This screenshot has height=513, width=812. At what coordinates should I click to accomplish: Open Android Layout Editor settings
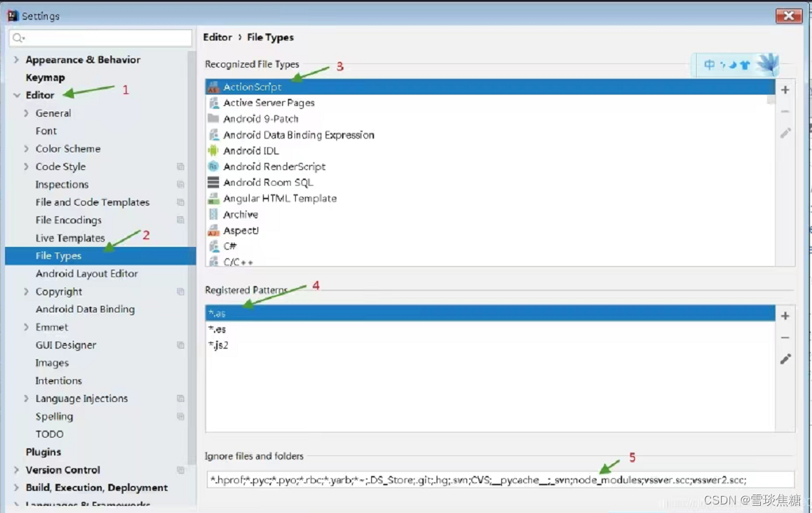pyautogui.click(x=87, y=274)
